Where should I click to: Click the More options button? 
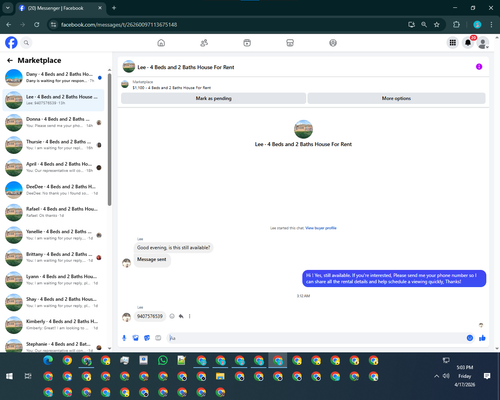[x=396, y=98]
